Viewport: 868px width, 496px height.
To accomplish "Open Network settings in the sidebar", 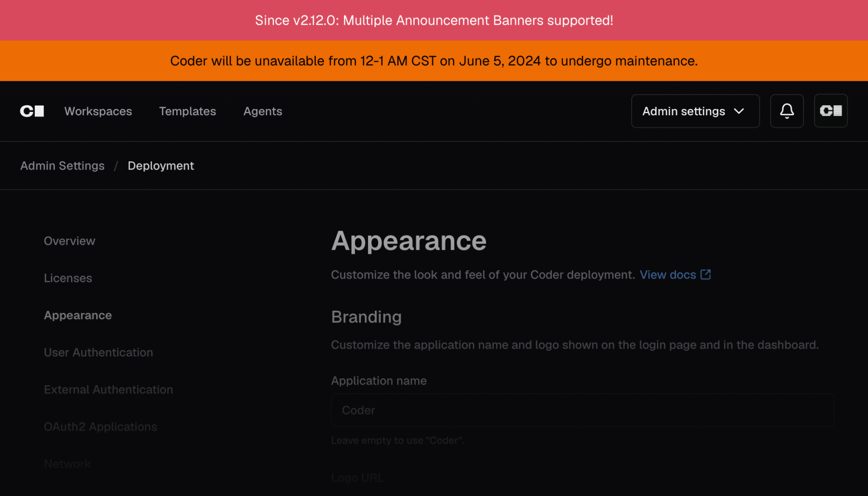I will 67,464.
